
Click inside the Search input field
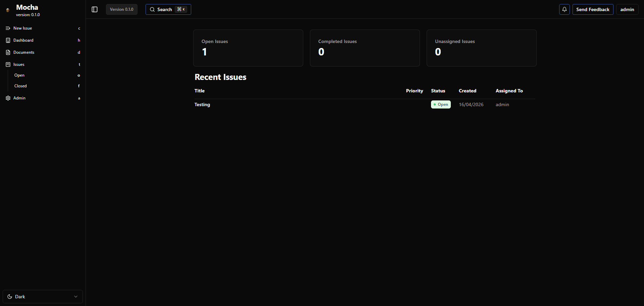point(168,9)
